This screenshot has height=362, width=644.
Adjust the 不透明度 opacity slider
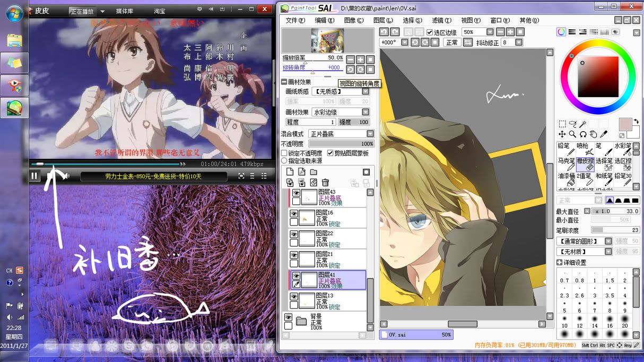click(341, 144)
